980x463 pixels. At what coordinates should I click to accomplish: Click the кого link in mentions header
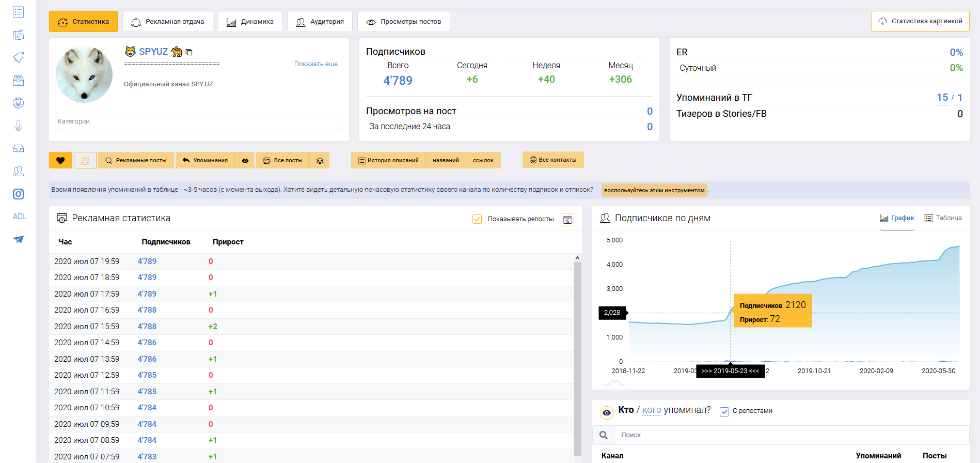pos(652,410)
